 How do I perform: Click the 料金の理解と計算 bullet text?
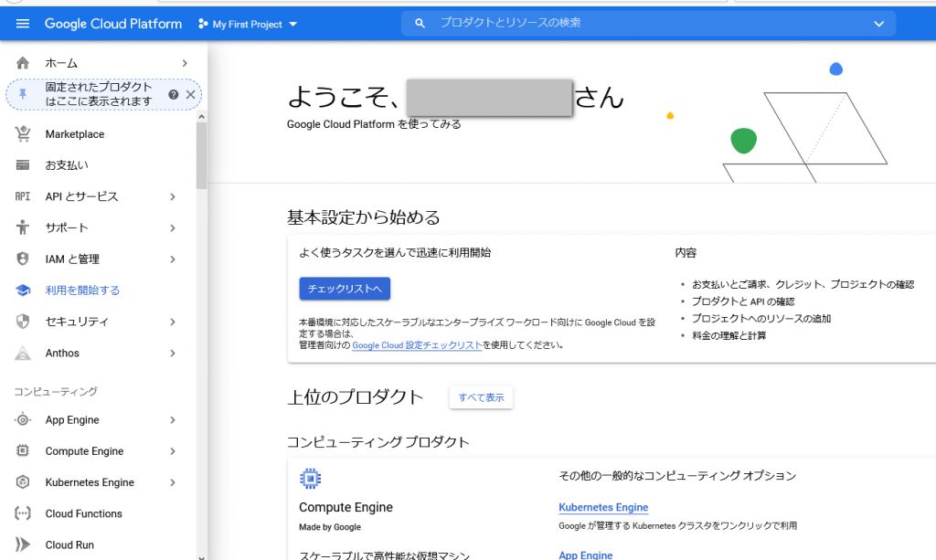729,336
